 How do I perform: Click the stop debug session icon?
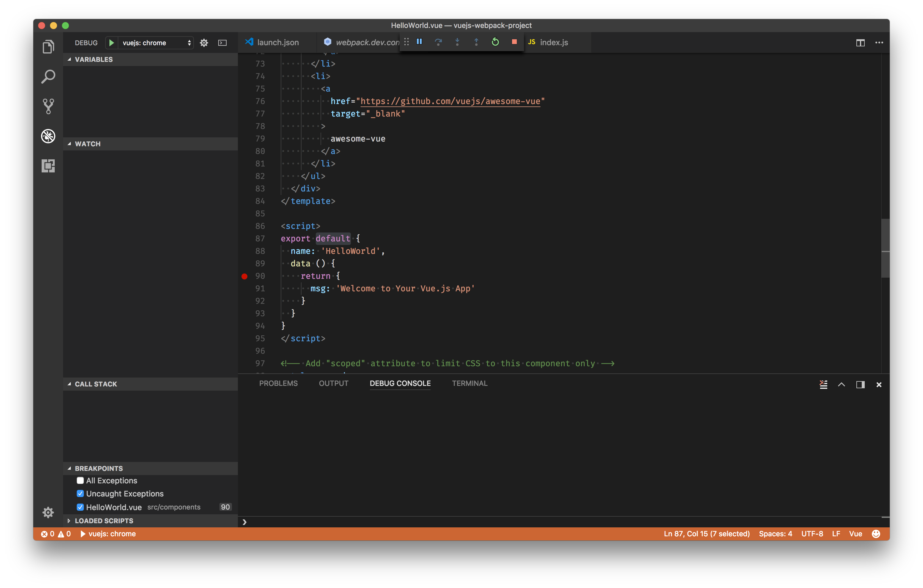513,42
